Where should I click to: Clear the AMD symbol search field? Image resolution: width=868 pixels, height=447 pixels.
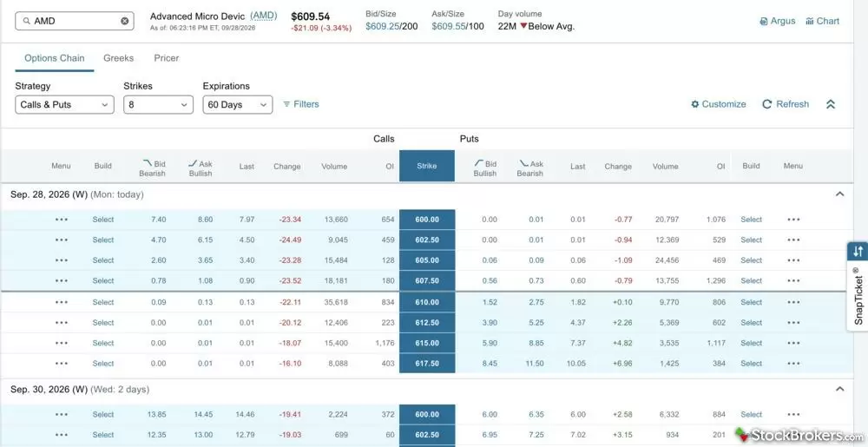click(124, 21)
